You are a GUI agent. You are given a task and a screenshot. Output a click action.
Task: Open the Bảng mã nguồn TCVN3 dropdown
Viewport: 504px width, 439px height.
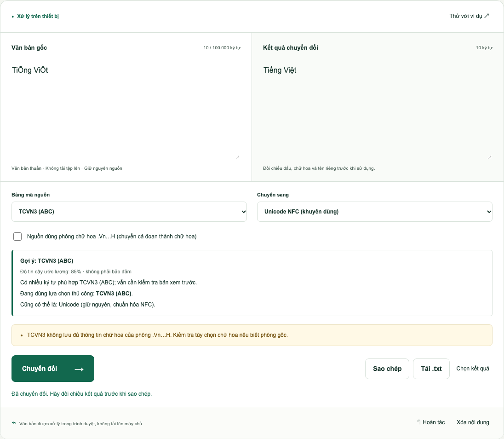pyautogui.click(x=129, y=212)
